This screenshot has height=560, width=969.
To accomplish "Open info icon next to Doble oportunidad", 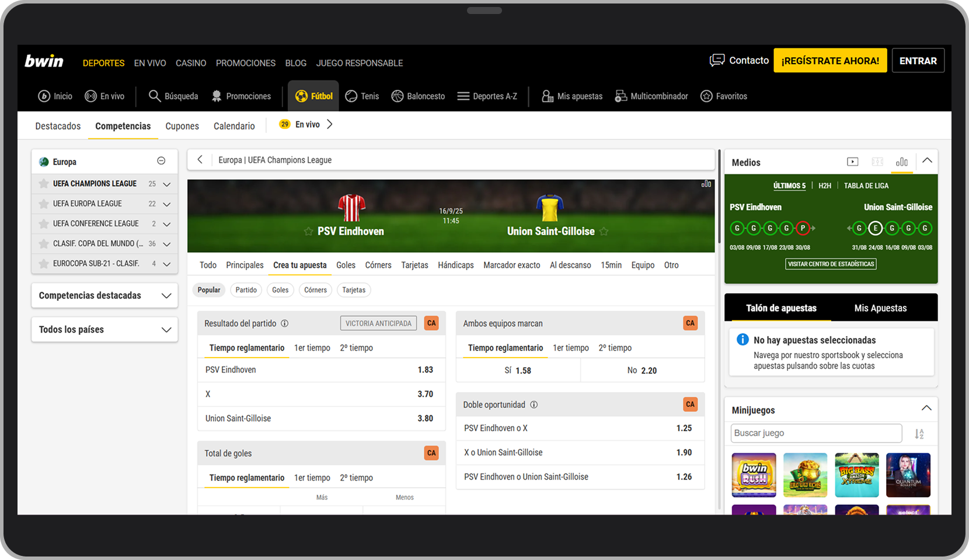I will coord(534,405).
